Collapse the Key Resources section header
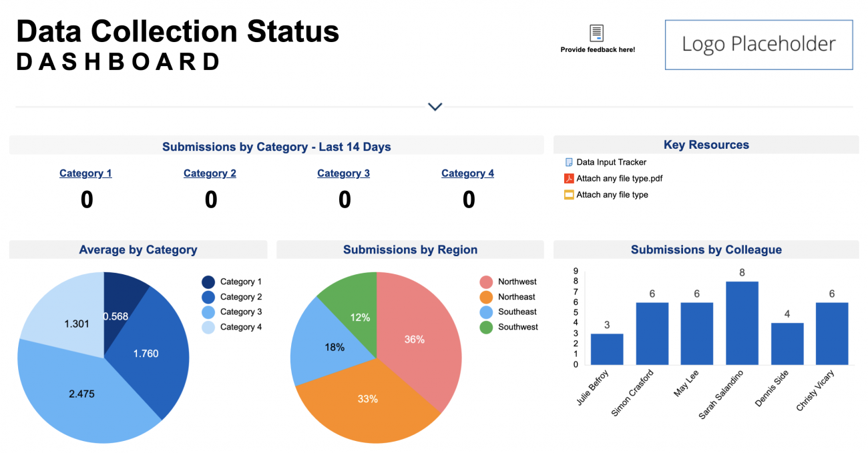This screenshot has height=453, width=868. [x=706, y=144]
